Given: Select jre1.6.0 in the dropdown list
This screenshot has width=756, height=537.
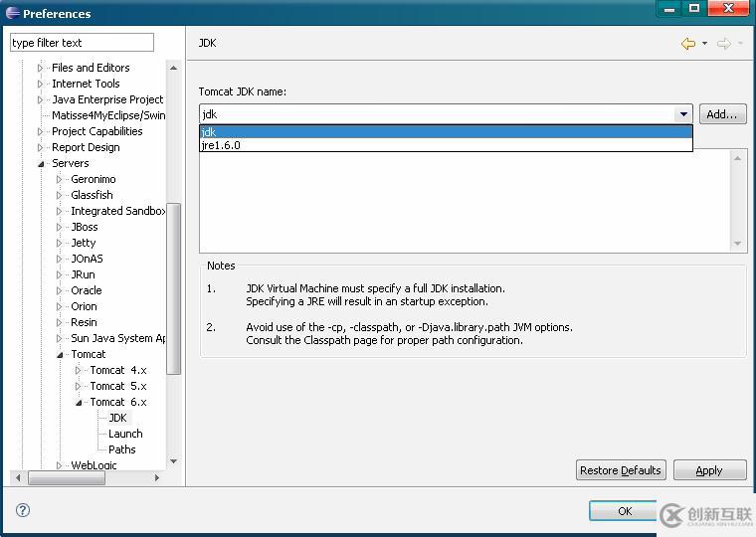Looking at the screenshot, I should [x=446, y=144].
